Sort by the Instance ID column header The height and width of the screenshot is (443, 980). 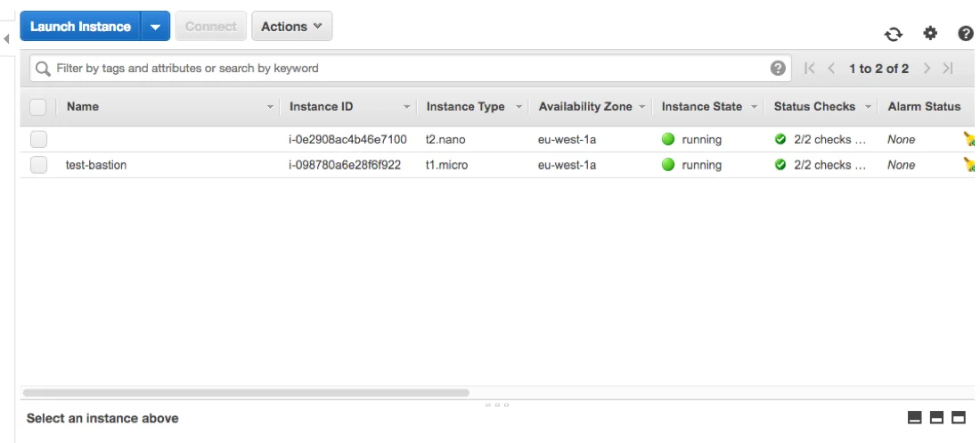(322, 106)
